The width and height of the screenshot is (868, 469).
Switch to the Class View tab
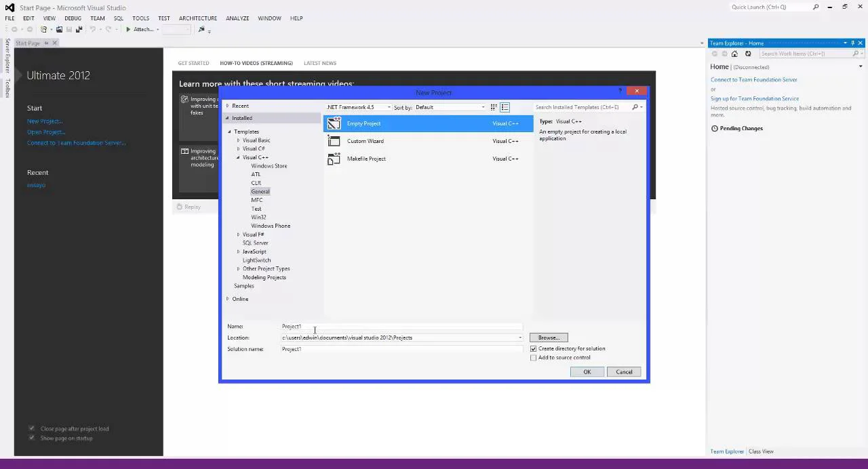pyautogui.click(x=761, y=451)
